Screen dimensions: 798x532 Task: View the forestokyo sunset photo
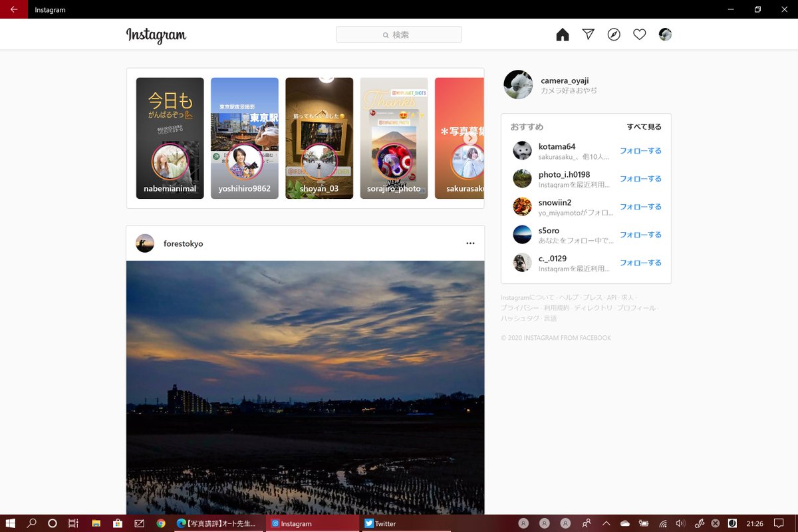[x=305, y=387]
